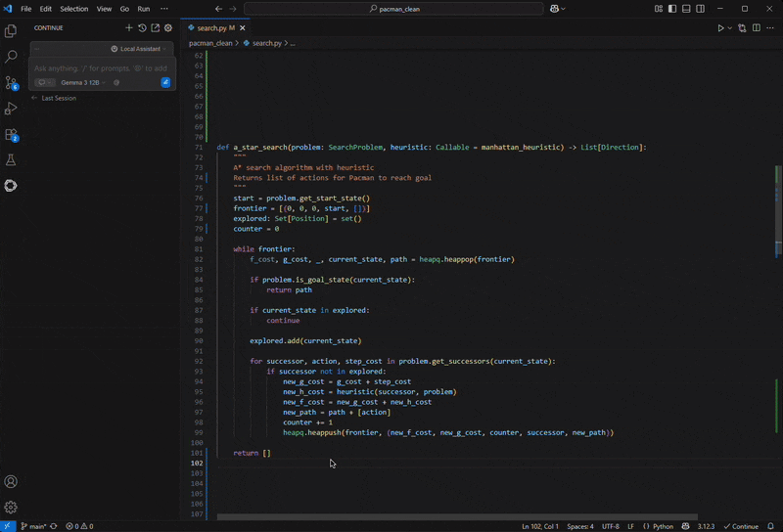The height and width of the screenshot is (532, 783).
Task: Select the search.py editor tab
Action: [211, 28]
